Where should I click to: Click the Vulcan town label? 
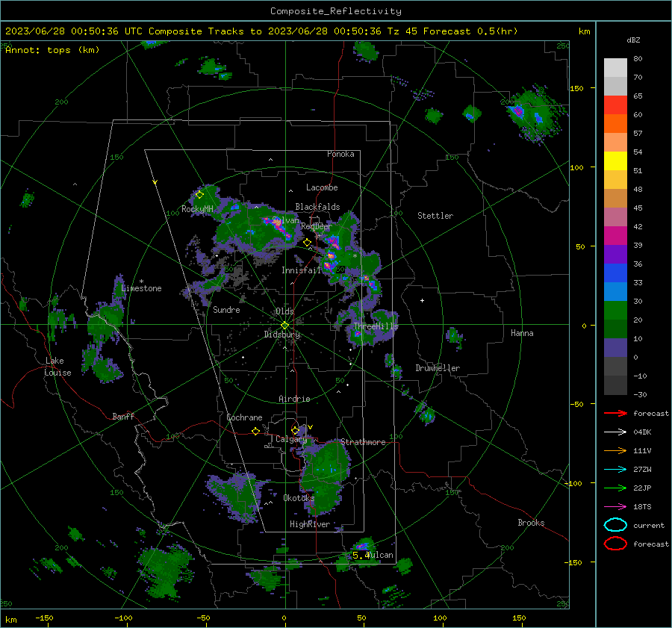pyautogui.click(x=381, y=555)
